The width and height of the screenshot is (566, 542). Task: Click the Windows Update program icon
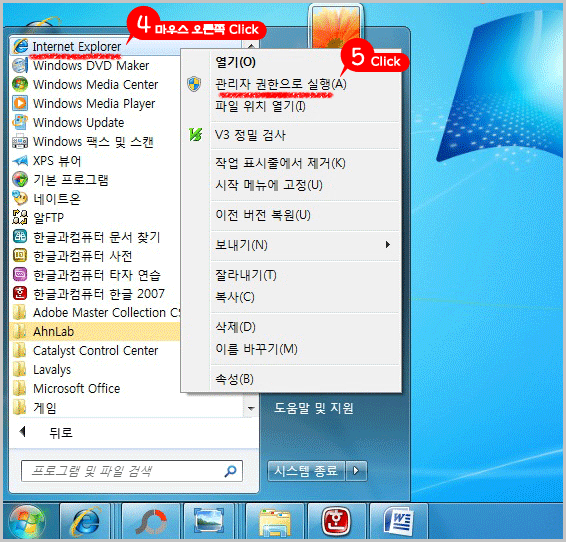pos(20,122)
